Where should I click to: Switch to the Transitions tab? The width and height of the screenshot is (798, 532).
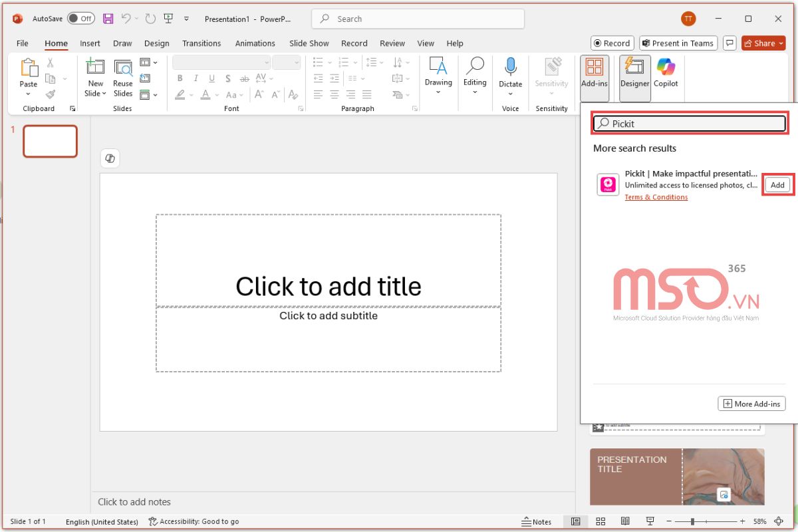point(201,43)
